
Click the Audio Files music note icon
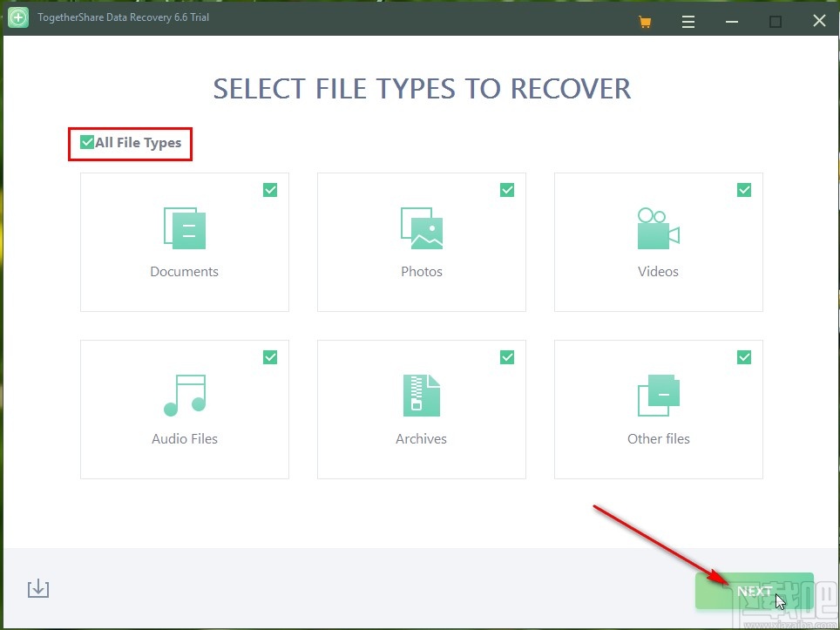click(x=184, y=395)
